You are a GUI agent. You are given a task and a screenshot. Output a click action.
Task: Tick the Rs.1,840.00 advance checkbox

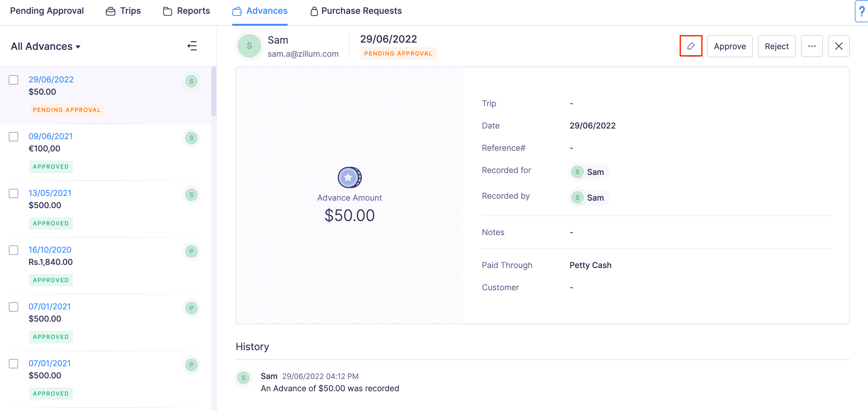(x=13, y=250)
